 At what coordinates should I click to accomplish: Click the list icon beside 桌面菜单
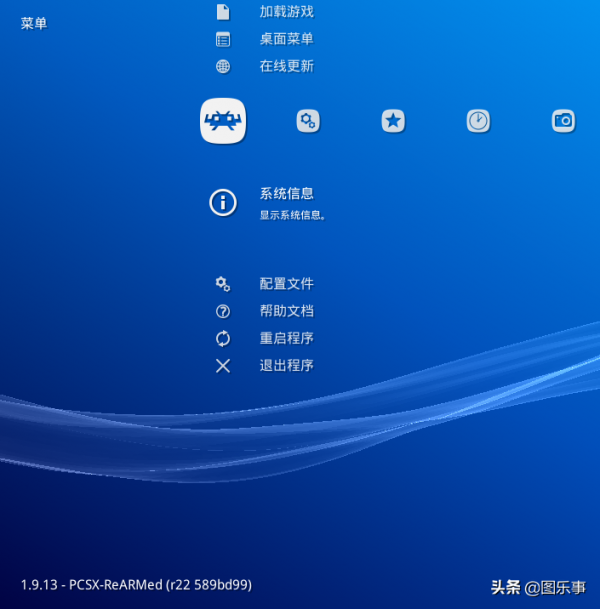223,39
